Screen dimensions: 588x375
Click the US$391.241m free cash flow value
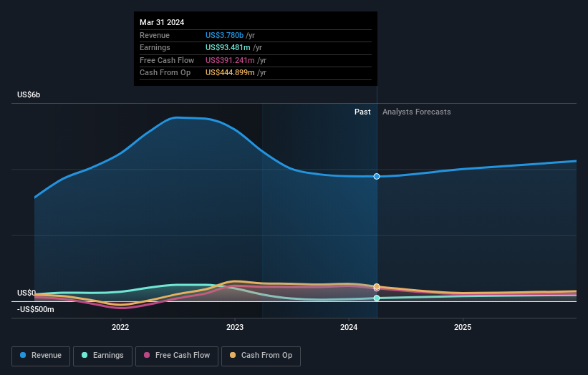point(230,60)
